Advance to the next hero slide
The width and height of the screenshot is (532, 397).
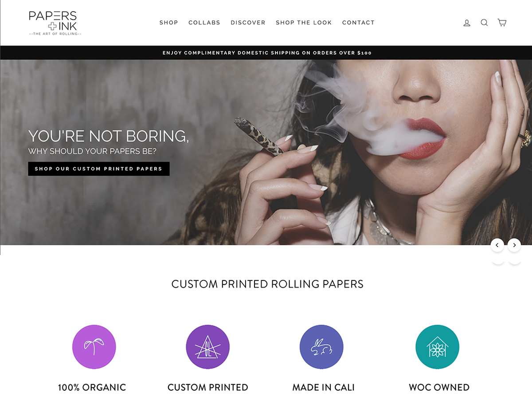514,245
